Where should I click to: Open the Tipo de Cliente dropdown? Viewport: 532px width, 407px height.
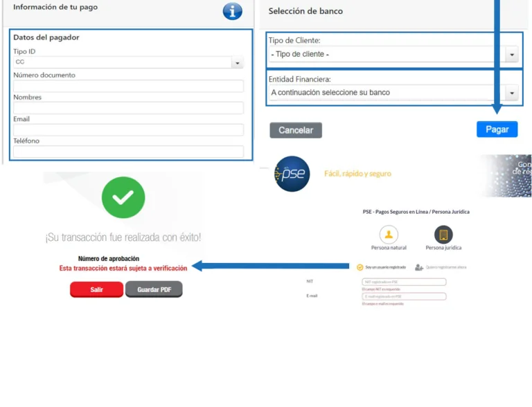coord(394,54)
